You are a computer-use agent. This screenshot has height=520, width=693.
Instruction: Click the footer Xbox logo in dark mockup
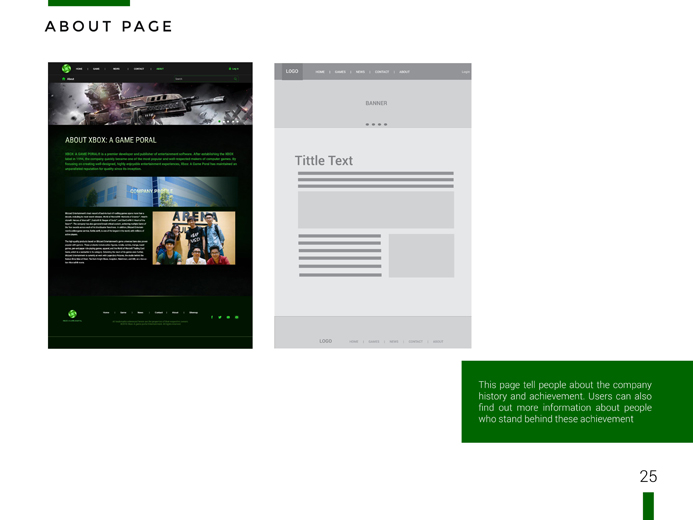(x=72, y=314)
